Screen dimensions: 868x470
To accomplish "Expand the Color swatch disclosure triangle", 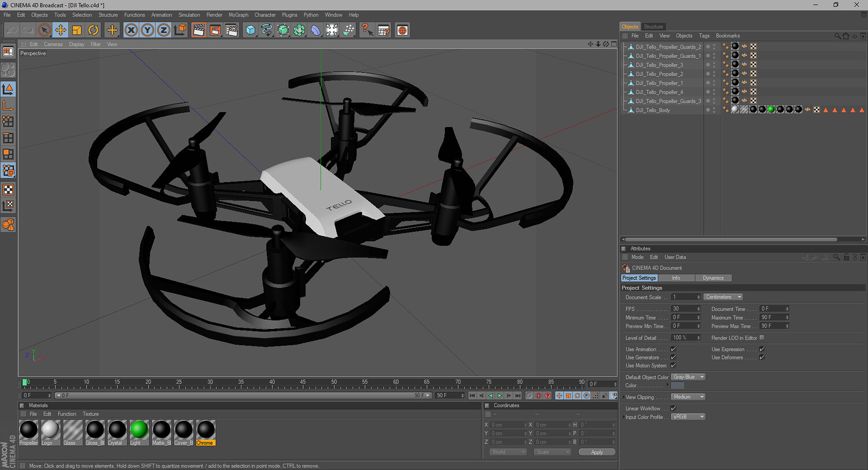I will (x=667, y=384).
